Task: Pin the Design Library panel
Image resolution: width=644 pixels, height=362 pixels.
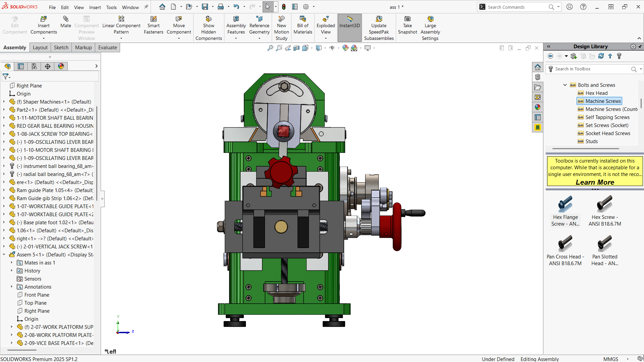Action: pyautogui.click(x=640, y=47)
